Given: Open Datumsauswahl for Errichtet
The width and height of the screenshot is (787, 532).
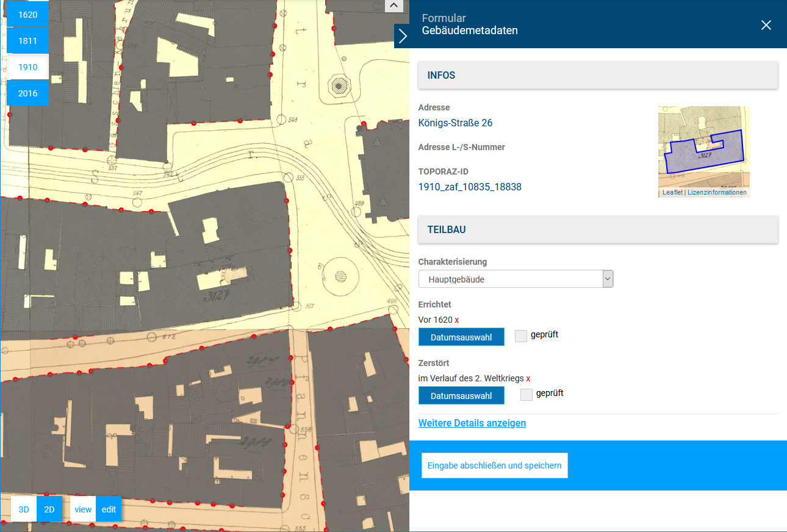Looking at the screenshot, I should tap(461, 337).
